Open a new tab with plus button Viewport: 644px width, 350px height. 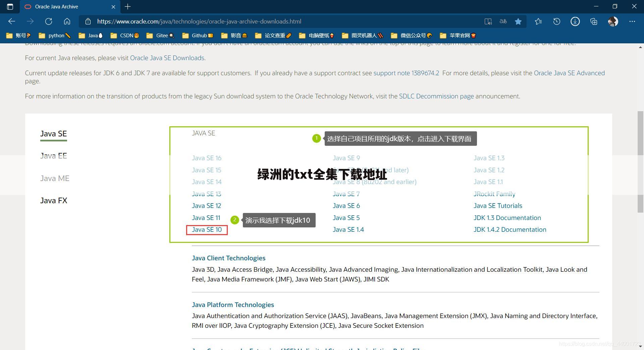click(128, 7)
